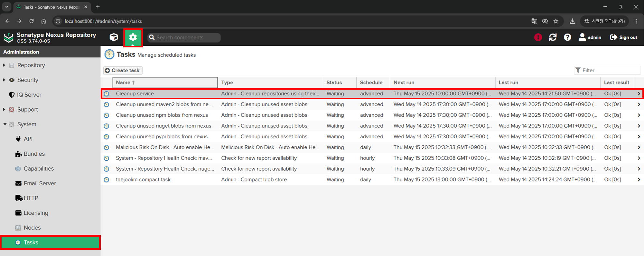Click the admin user account
Screen dimensions: 644x256
pos(590,37)
